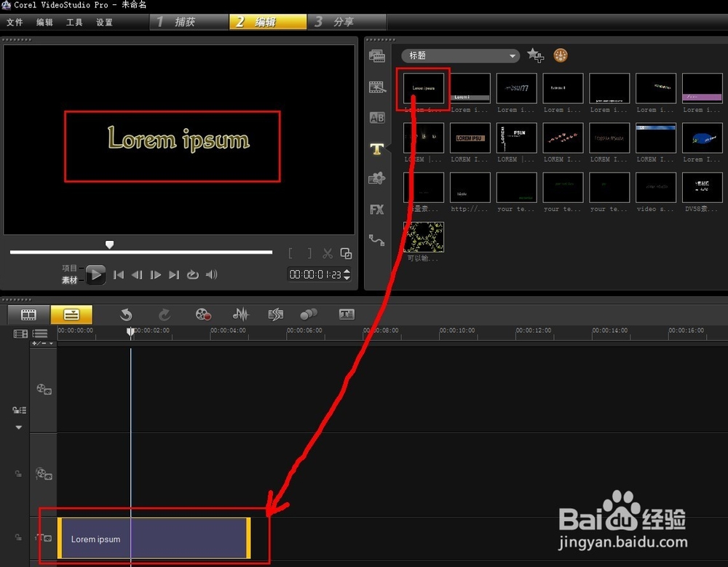Undo the last action
The height and width of the screenshot is (567, 728).
pyautogui.click(x=126, y=314)
